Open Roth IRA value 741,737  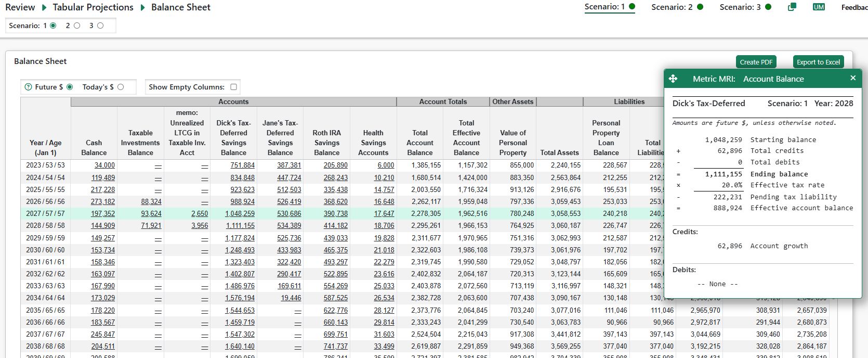pos(336,346)
